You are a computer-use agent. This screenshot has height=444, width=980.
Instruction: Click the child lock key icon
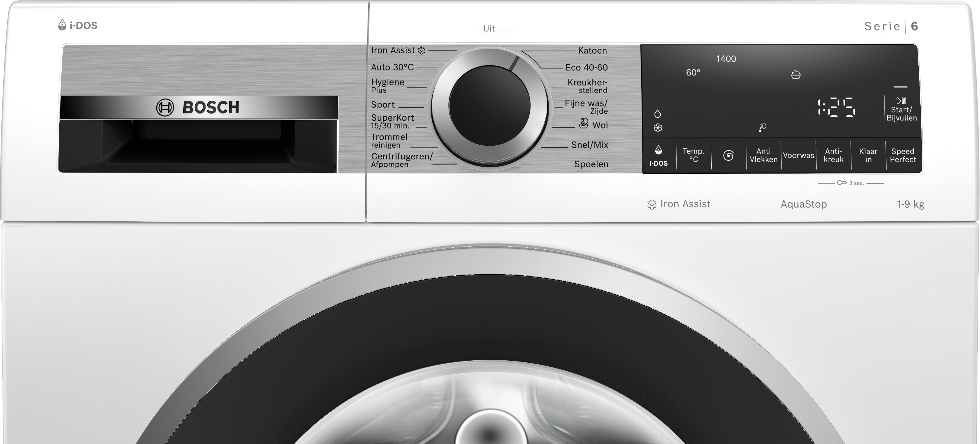tap(842, 183)
